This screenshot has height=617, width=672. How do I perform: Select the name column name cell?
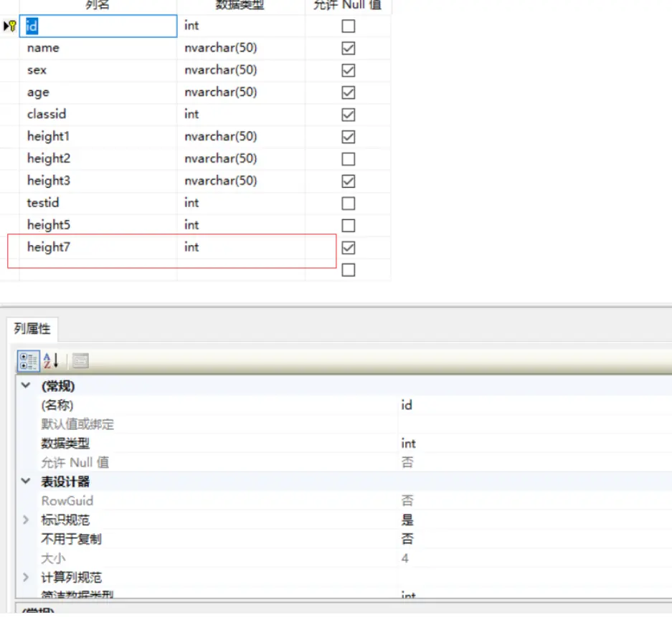coord(98,48)
